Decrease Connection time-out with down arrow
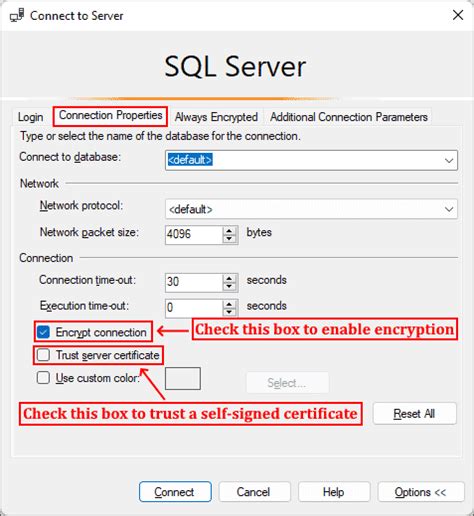Screen dimensions: 474x516 point(229,287)
